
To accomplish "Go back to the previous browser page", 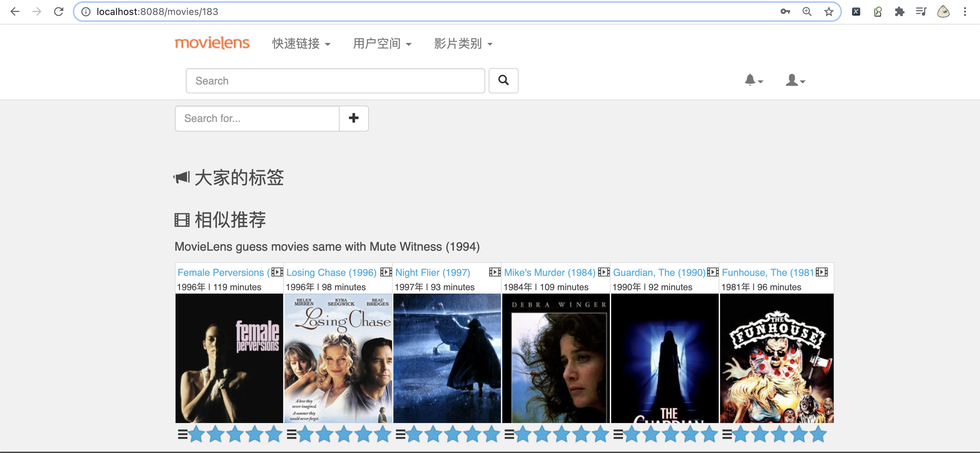I will coord(15,12).
